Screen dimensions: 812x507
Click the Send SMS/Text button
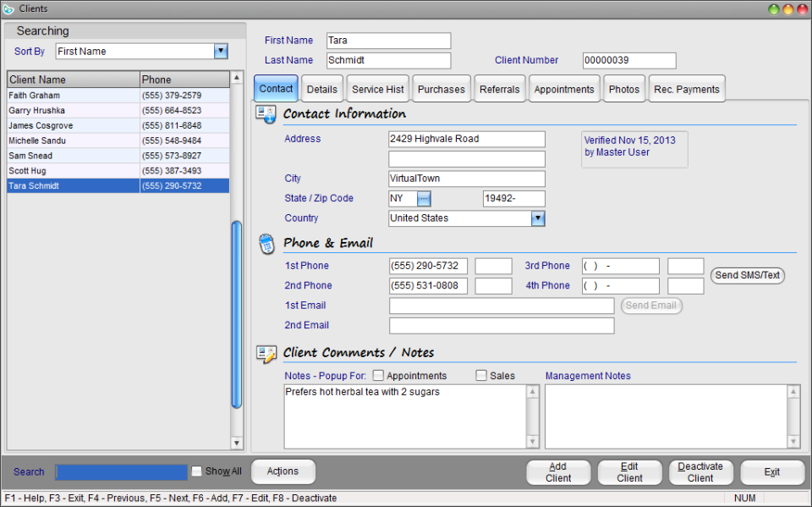[747, 275]
